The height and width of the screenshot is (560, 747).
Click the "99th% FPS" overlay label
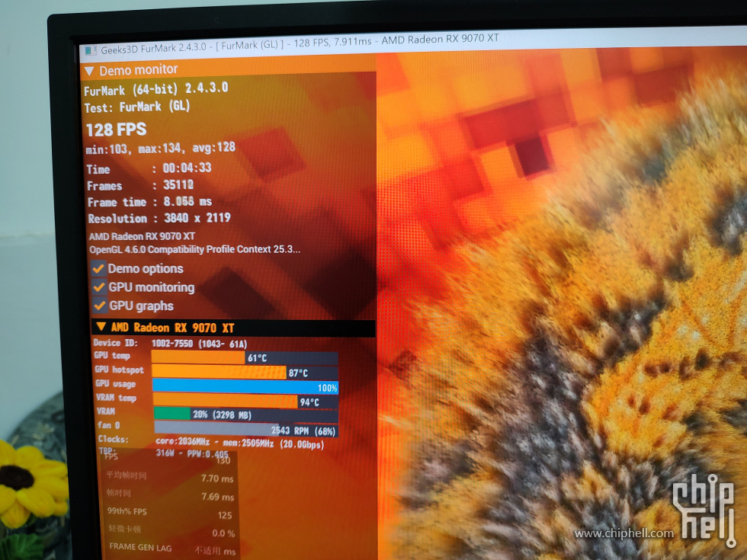coord(127,511)
